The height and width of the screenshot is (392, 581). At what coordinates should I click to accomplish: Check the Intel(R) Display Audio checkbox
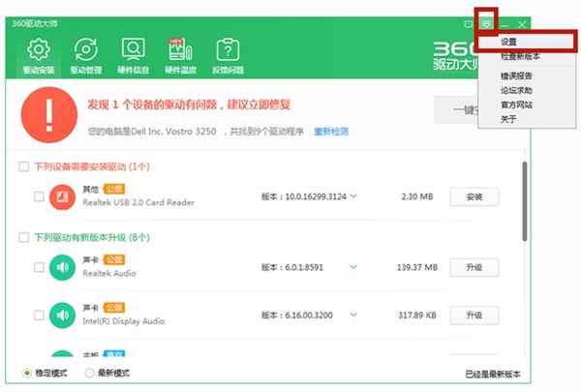coord(39,316)
